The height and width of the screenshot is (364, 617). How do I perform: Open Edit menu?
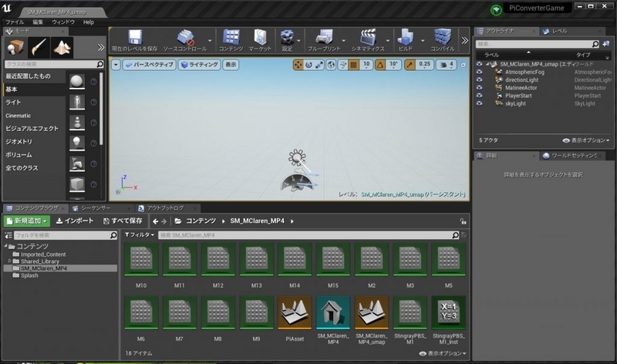coord(38,22)
